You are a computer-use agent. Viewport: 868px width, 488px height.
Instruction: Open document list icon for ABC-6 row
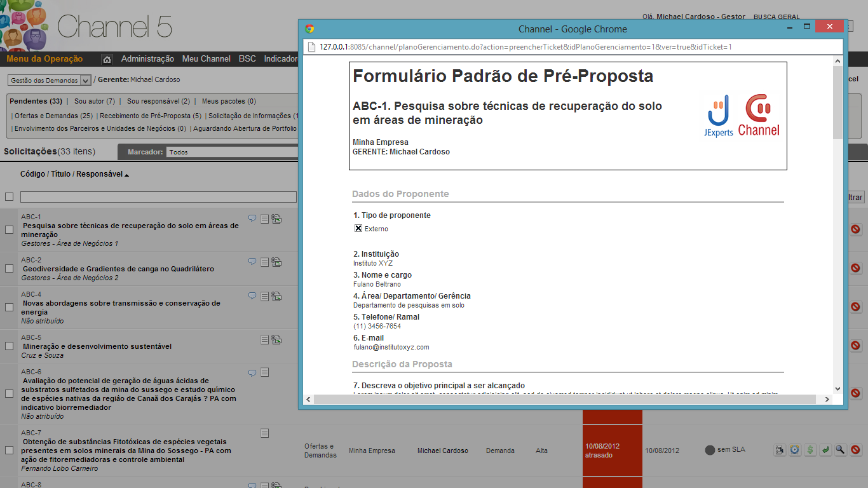[x=265, y=372]
